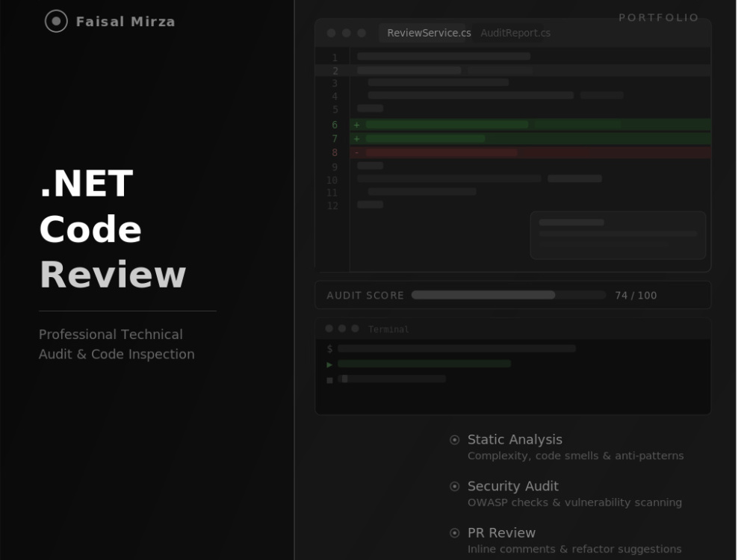Viewport: 747px width, 560px height.
Task: Click the bullet icon beside Static Analysis
Action: 454,440
